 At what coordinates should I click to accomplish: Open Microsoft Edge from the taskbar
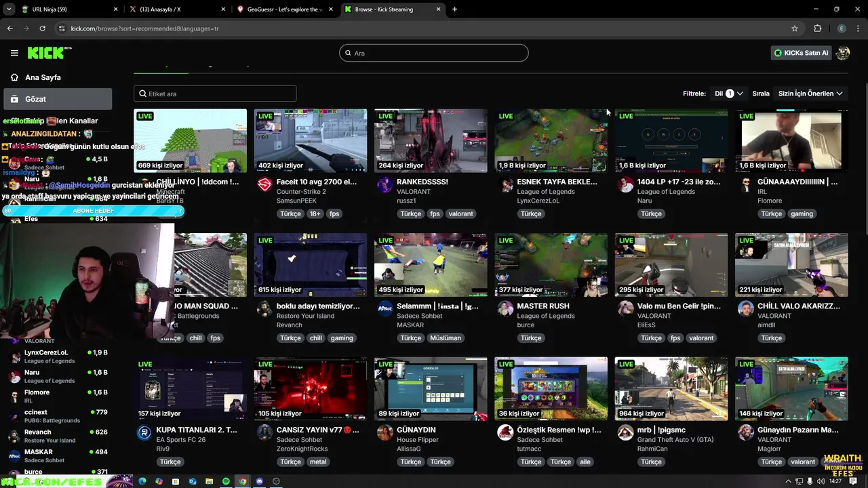pyautogui.click(x=142, y=481)
